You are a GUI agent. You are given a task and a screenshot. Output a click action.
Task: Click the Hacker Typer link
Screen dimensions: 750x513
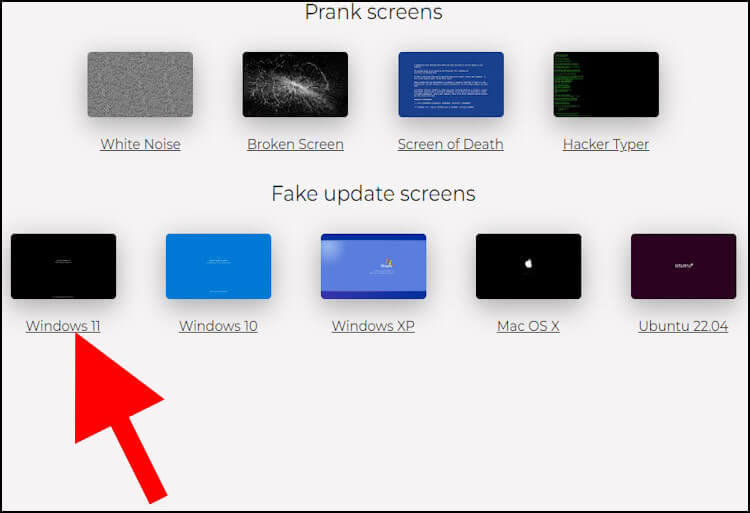click(x=606, y=144)
